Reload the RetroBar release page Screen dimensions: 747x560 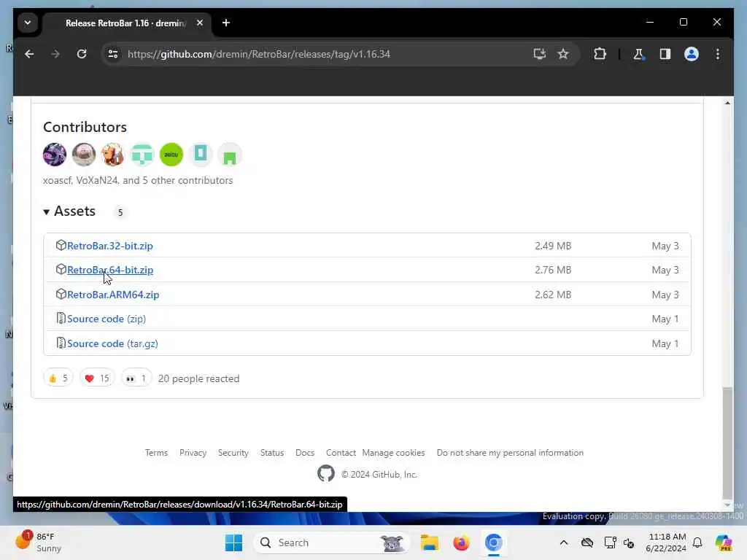click(82, 54)
